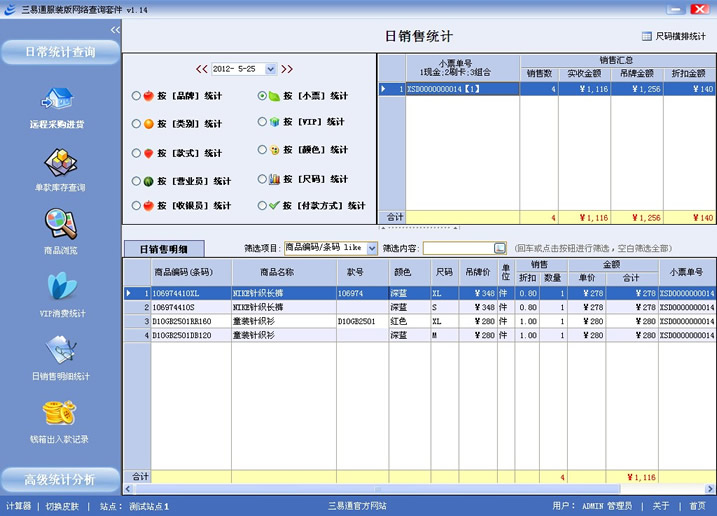Expand the 日常统计查询 sidebar section
Screen dimensions: 717x516
click(x=60, y=52)
